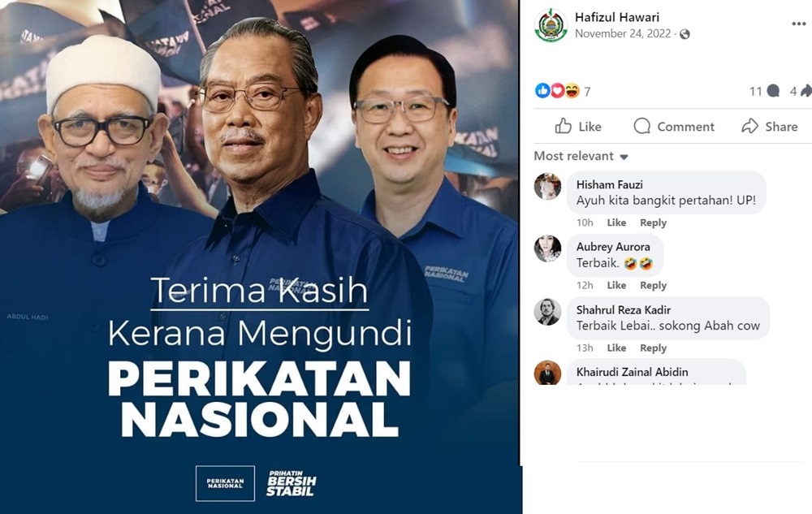Viewport: 812px width, 514px height.
Task: Reply to Aubrey Aurora's comment
Action: tap(653, 285)
